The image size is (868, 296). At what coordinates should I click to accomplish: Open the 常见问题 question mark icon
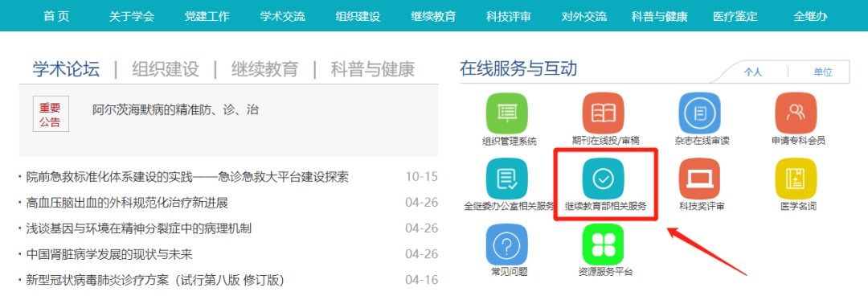click(x=506, y=245)
